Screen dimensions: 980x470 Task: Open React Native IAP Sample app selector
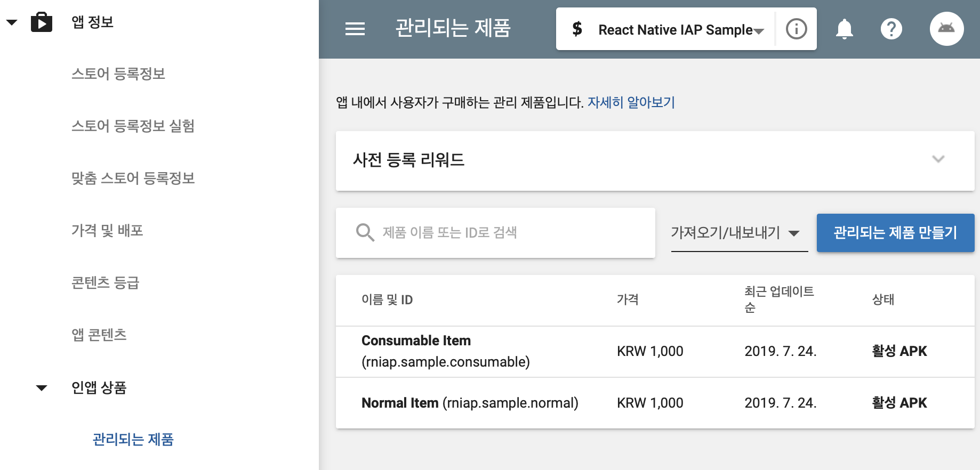pos(681,30)
